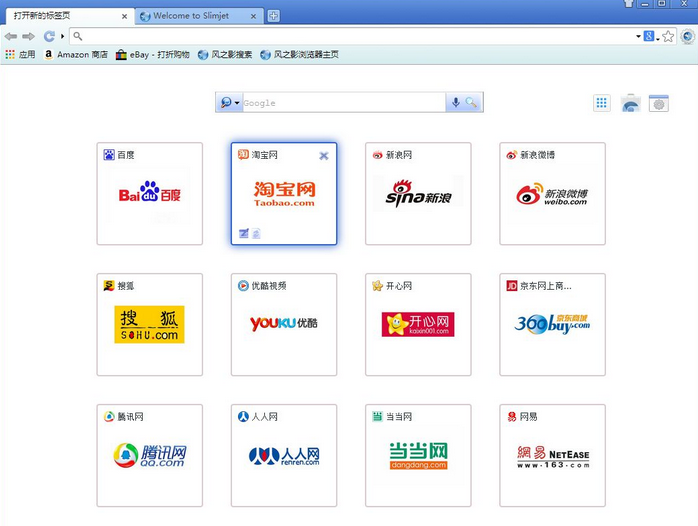The width and height of the screenshot is (698, 526).
Task: Open the 搜狐 Sohu tile
Action: [x=150, y=324]
